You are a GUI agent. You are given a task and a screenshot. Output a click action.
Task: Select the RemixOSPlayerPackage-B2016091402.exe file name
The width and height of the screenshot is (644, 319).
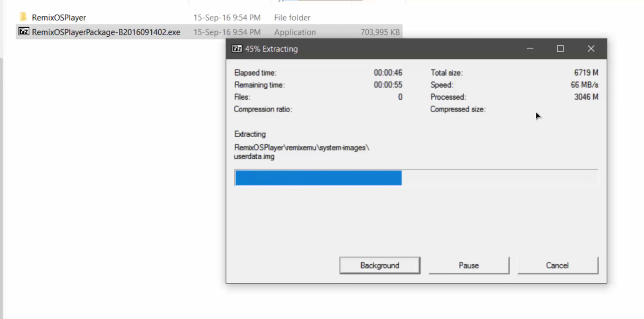coord(106,32)
